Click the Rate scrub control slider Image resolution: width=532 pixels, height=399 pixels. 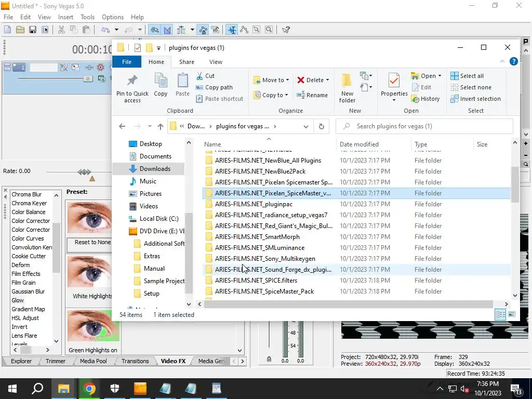pos(84,172)
